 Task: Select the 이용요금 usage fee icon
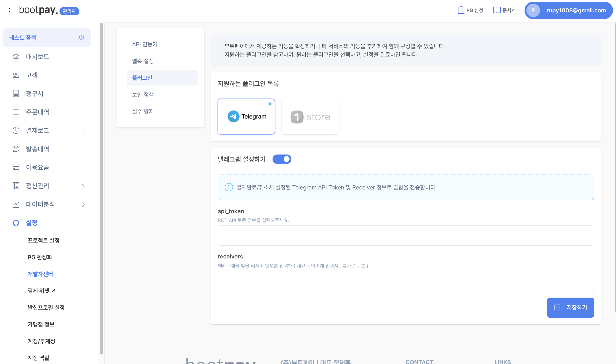tap(15, 167)
